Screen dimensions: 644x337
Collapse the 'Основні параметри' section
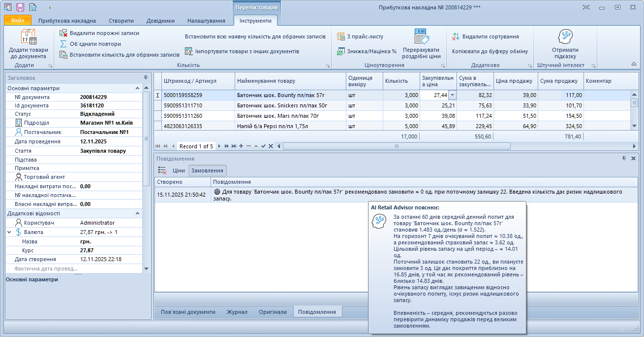138,88
